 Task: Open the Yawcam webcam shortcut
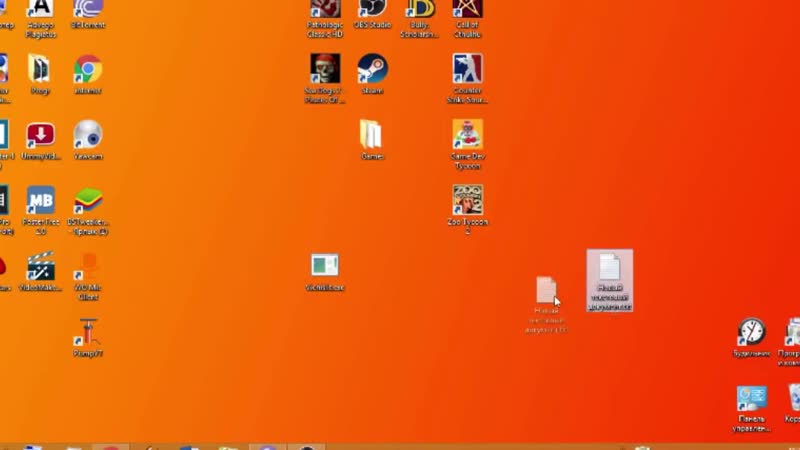(x=88, y=140)
